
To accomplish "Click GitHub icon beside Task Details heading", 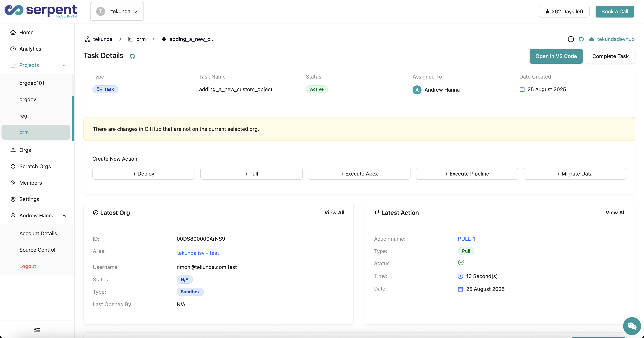I will [x=132, y=56].
